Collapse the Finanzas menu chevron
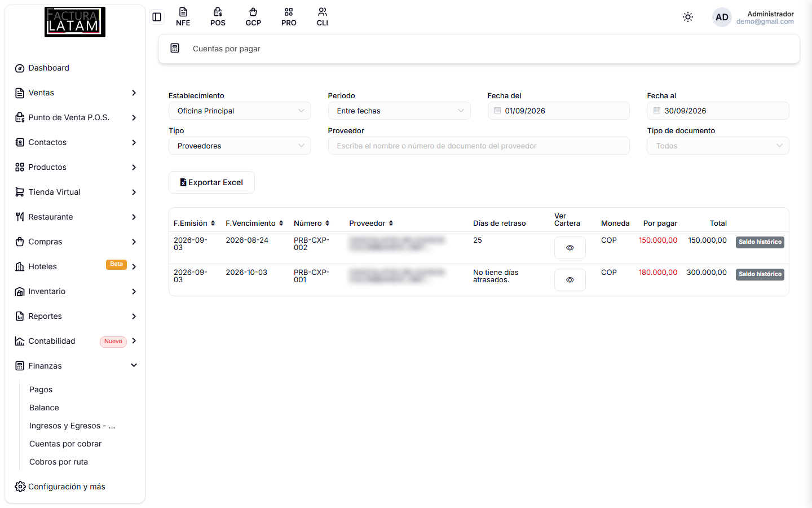This screenshot has width=812, height=508. tap(134, 365)
